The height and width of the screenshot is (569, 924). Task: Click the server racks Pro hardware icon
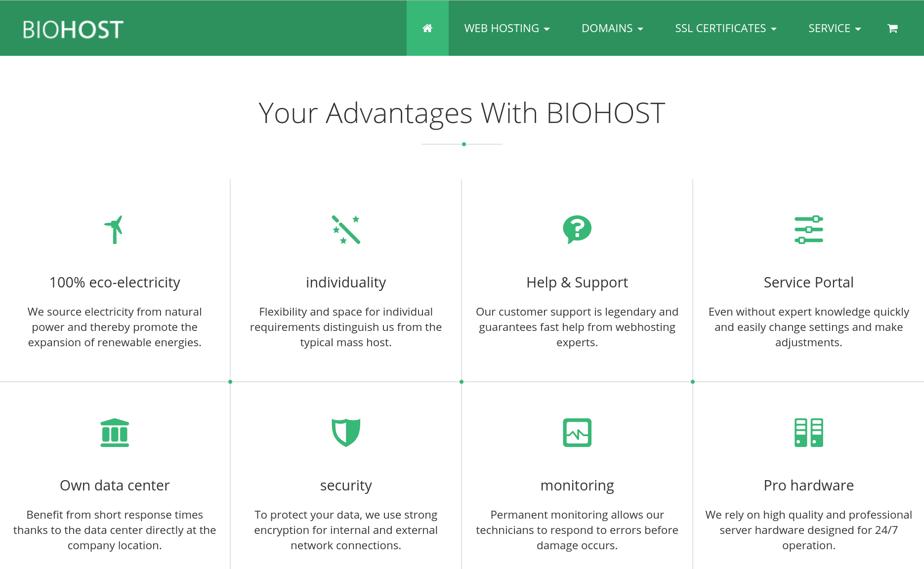[809, 433]
